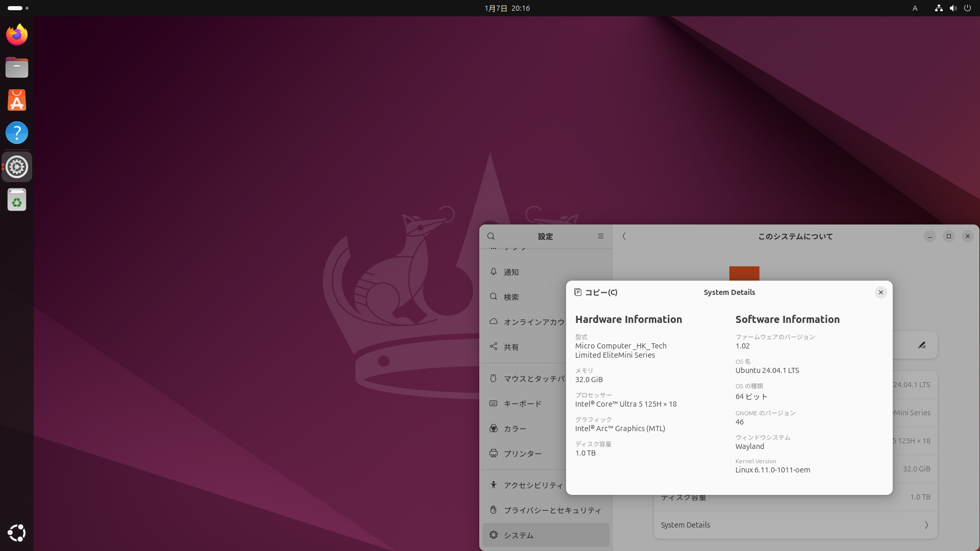Open the Settings hamburger menu
This screenshot has height=551, width=980.
pyautogui.click(x=600, y=236)
